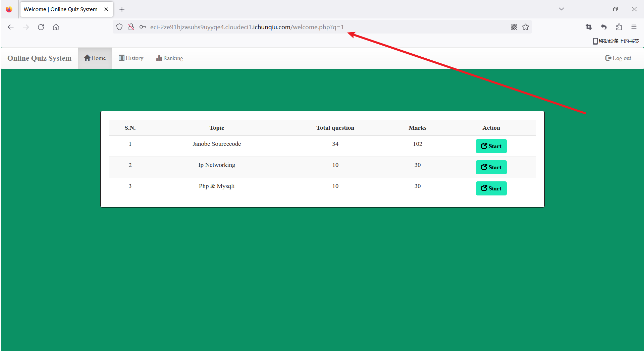Viewport: 644px width, 351px height.
Task: Click the shield tracking protection icon
Action: (119, 27)
